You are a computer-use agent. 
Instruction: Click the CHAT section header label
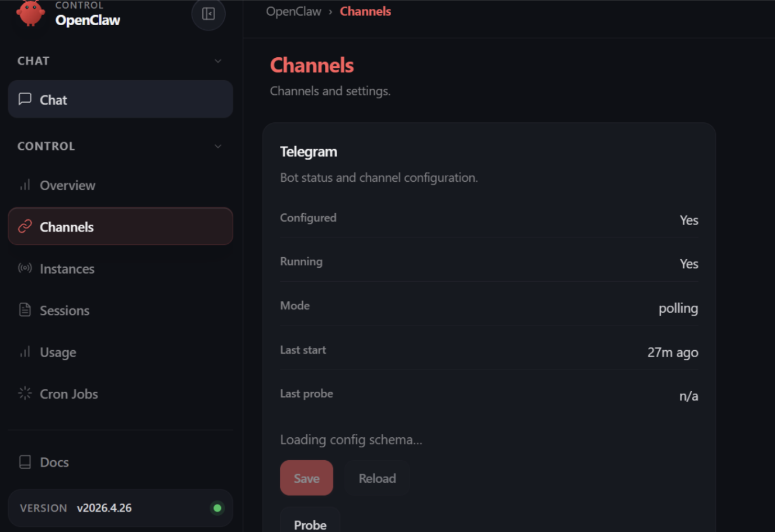(x=33, y=61)
